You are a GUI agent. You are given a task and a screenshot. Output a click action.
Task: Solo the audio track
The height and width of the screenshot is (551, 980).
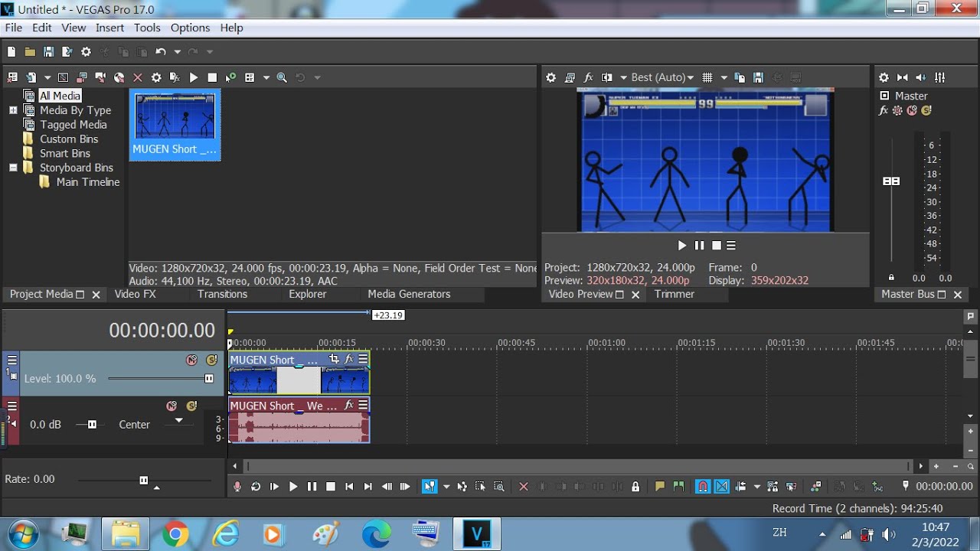(191, 406)
